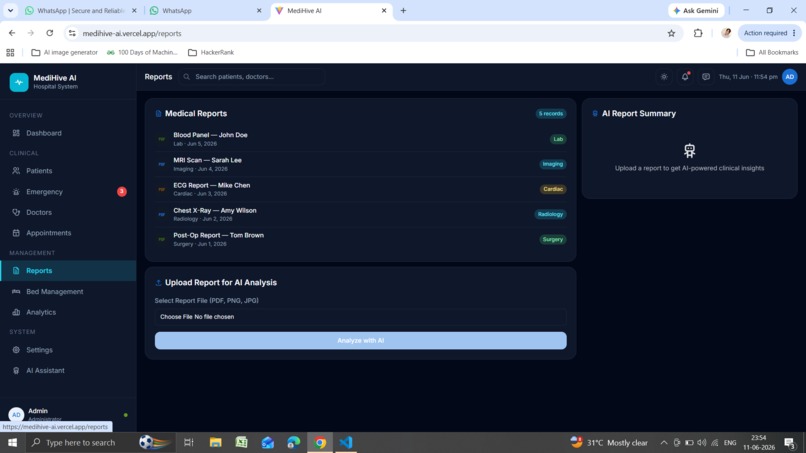
Task: Click the Cardiac tag badge
Action: 553,189
